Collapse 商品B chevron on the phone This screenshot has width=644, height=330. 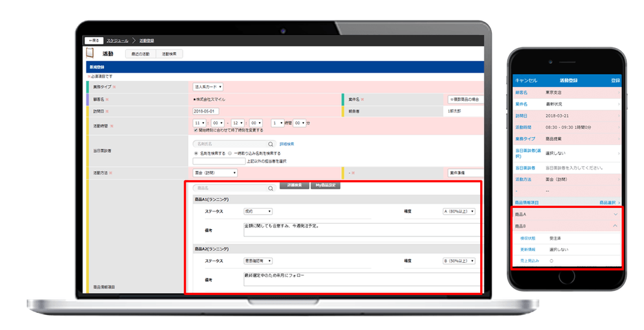(x=615, y=226)
